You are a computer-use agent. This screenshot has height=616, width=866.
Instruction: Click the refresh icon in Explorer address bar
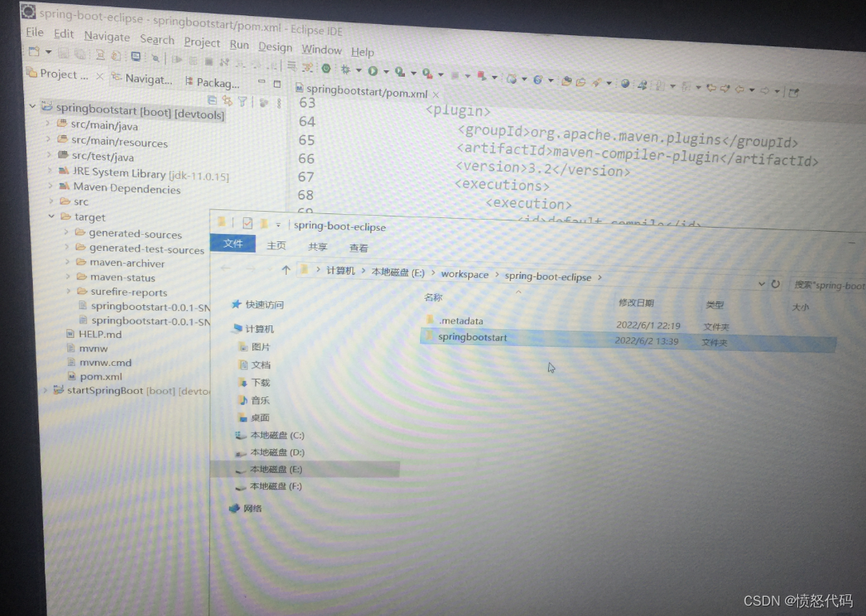coord(776,284)
